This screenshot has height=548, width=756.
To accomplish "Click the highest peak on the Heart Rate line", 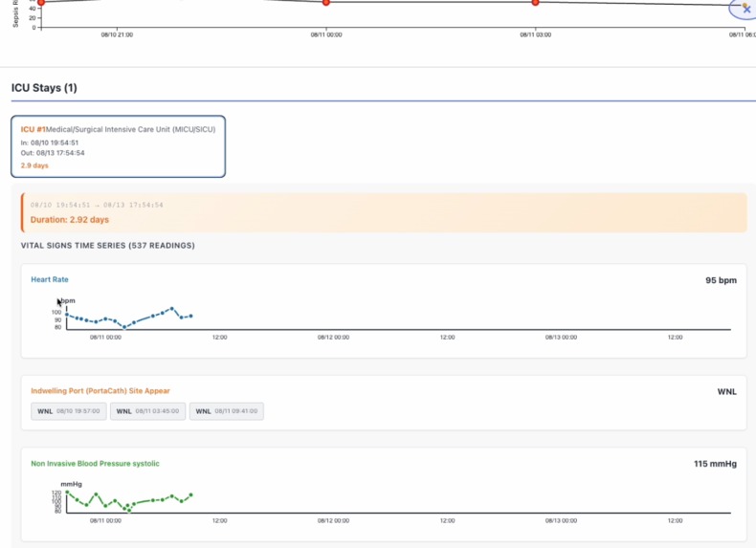I will [171, 309].
